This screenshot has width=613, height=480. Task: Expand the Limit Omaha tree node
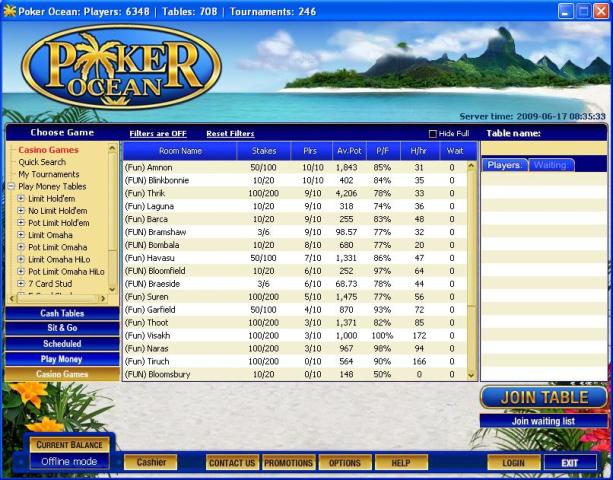coord(21,235)
